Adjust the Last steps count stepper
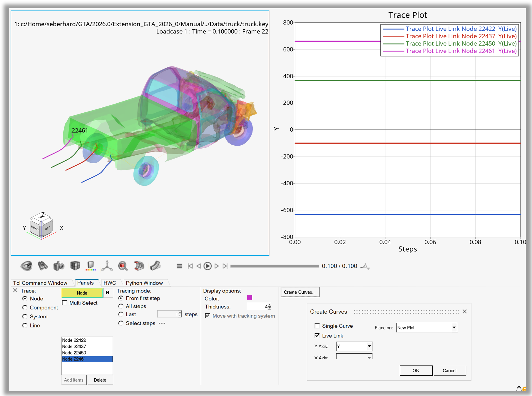Image resolution: width=532 pixels, height=396 pixels. click(x=180, y=314)
